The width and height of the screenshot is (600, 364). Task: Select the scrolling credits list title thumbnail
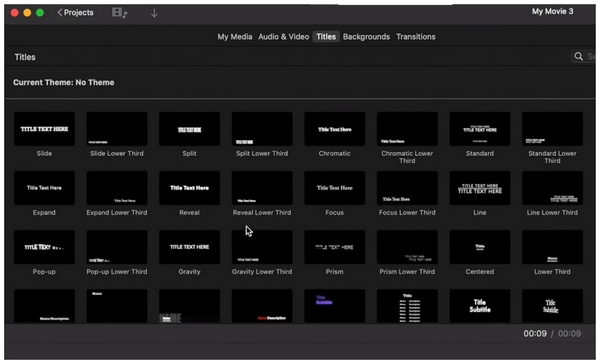(407, 306)
